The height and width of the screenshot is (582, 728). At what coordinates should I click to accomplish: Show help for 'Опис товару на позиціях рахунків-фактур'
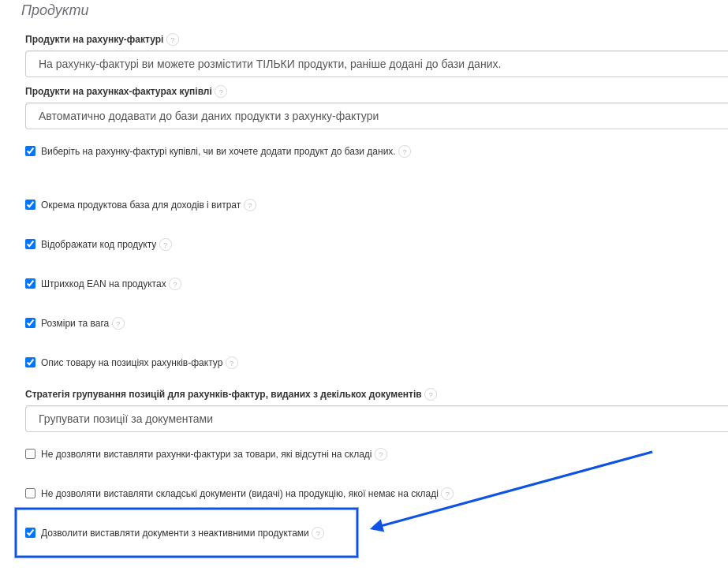[232, 363]
